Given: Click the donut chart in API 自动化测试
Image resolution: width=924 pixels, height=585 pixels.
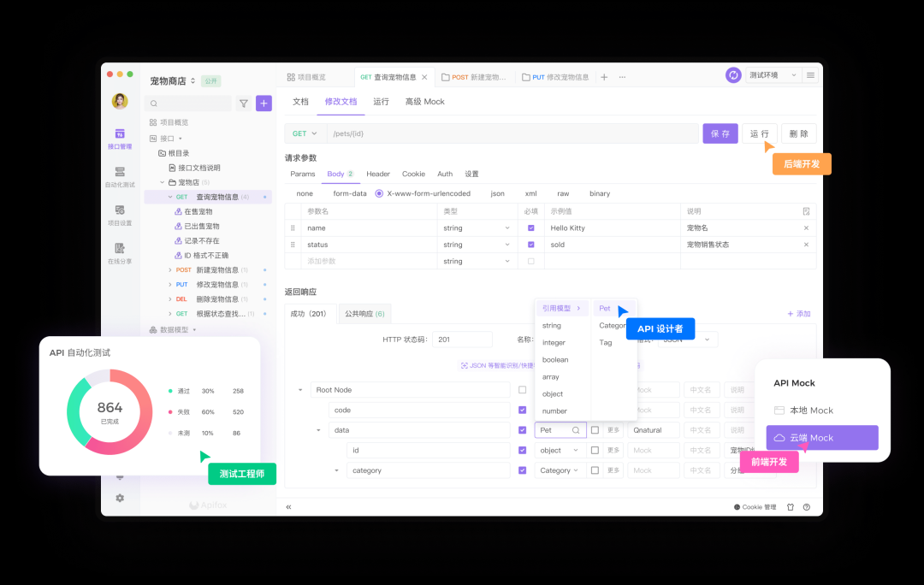Looking at the screenshot, I should pos(110,412).
